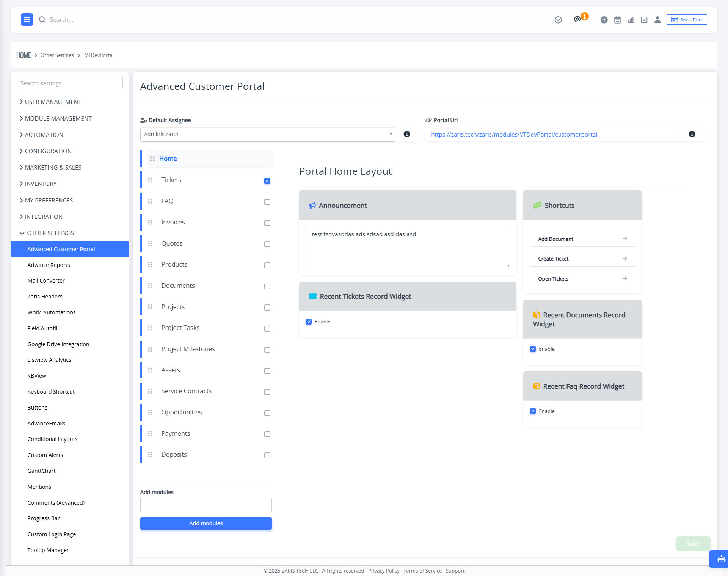Expand MARKETING & SALES section
728x576 pixels.
pos(50,168)
